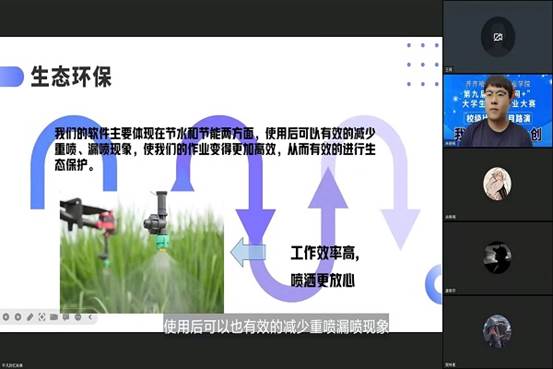Select the bottom participant tile with helmet avatar
Viewport: 553px width, 369px height.
tap(498, 332)
